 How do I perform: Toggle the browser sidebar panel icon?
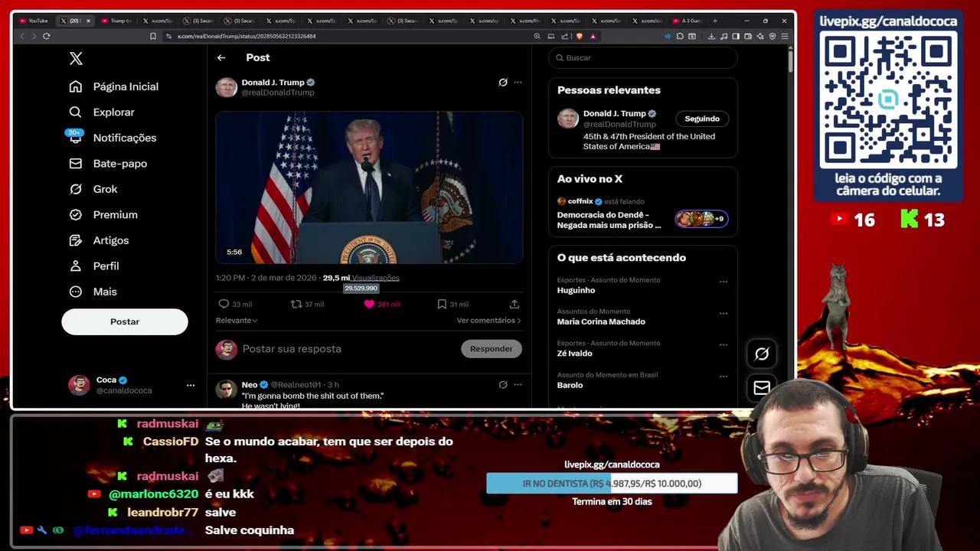(x=736, y=36)
